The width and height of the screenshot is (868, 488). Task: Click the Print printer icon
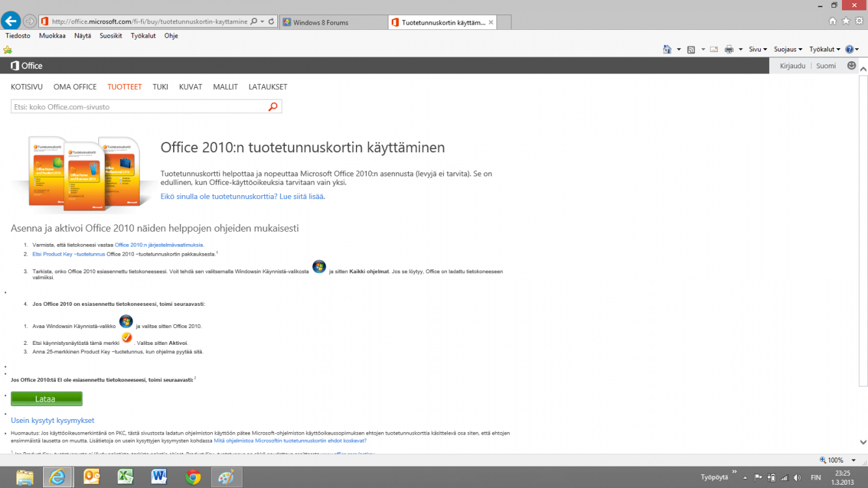(x=729, y=49)
